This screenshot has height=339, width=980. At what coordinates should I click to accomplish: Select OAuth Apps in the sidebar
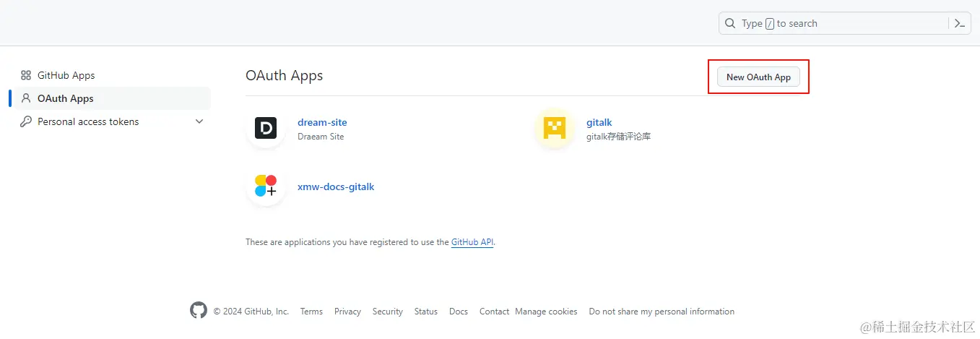tap(109, 98)
